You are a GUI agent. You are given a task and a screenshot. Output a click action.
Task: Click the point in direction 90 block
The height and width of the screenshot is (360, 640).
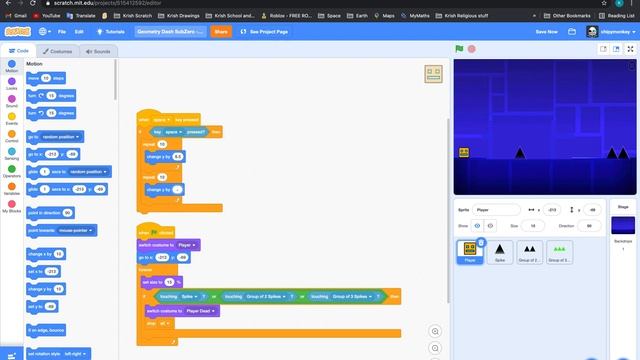pos(50,213)
